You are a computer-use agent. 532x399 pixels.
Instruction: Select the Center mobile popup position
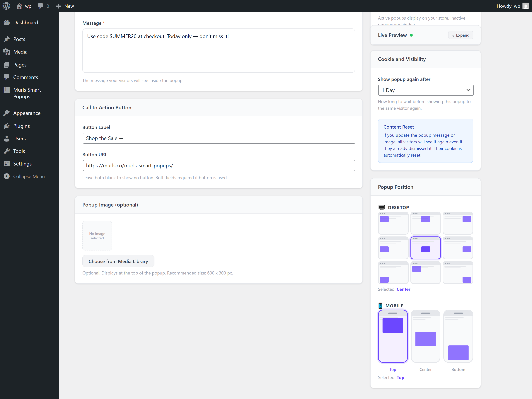pos(425,336)
